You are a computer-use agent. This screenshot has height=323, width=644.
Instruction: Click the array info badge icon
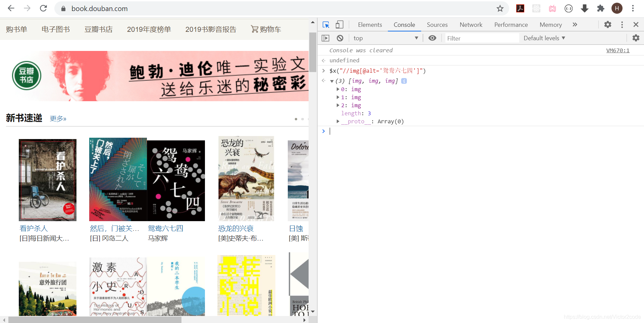(404, 81)
